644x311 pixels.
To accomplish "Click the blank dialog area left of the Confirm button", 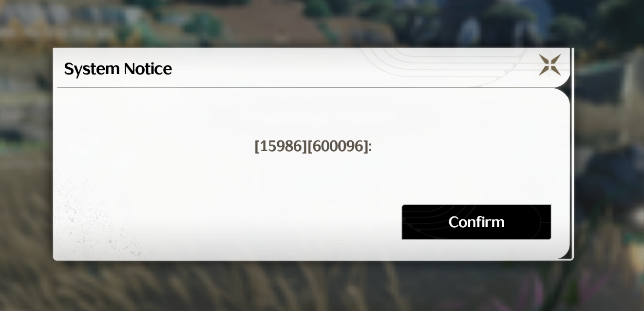I will [244, 222].
